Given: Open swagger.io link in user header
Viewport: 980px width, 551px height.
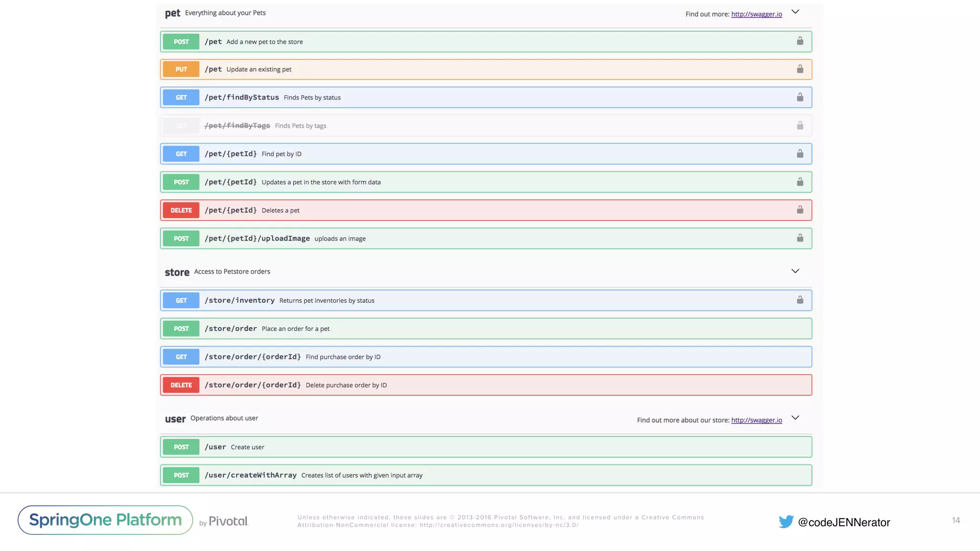Looking at the screenshot, I should pos(756,420).
